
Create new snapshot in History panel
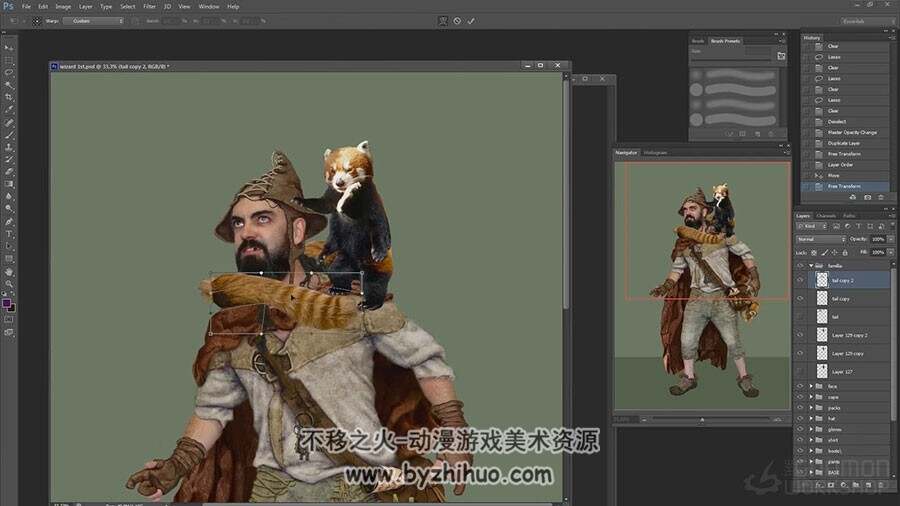pyautogui.click(x=867, y=197)
